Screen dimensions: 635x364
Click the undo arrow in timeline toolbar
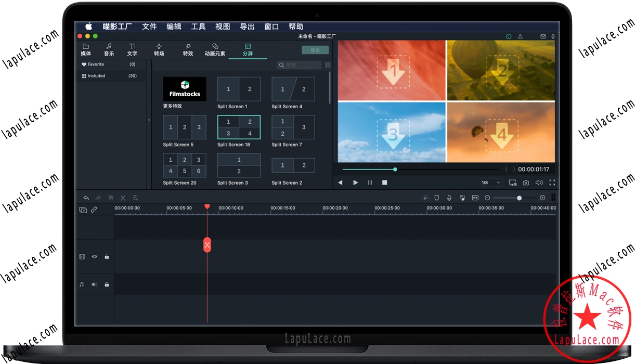pyautogui.click(x=86, y=198)
